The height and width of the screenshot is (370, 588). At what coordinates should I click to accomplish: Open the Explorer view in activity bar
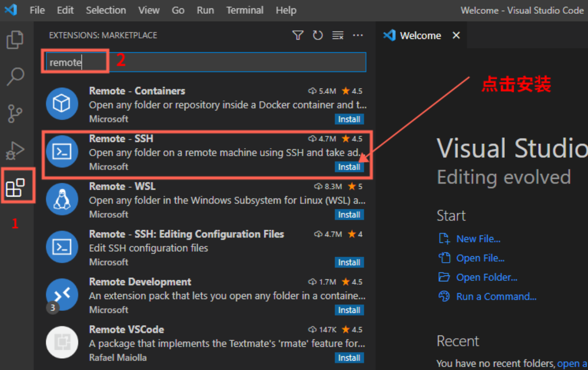click(x=15, y=39)
